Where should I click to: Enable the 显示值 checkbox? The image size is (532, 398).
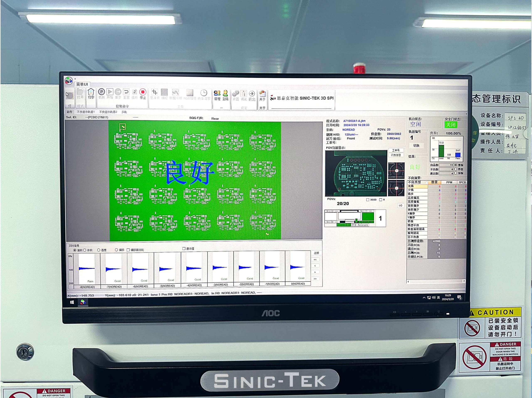coord(184,249)
